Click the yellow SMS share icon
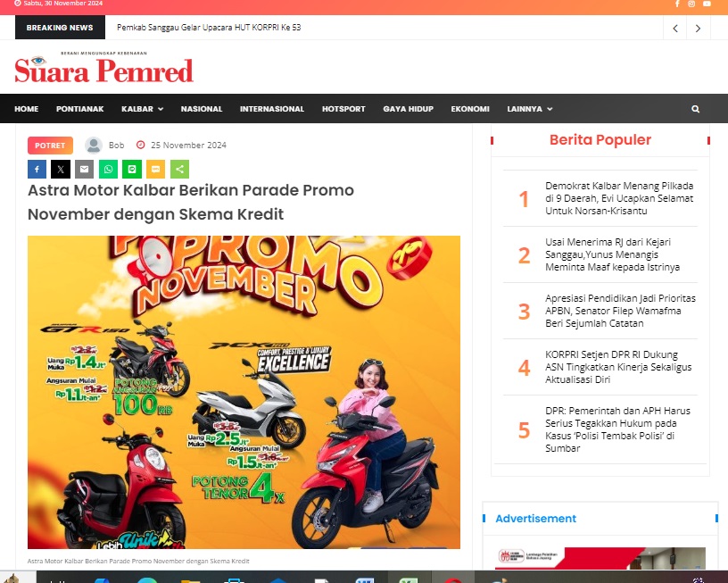728x583 pixels. 155,169
